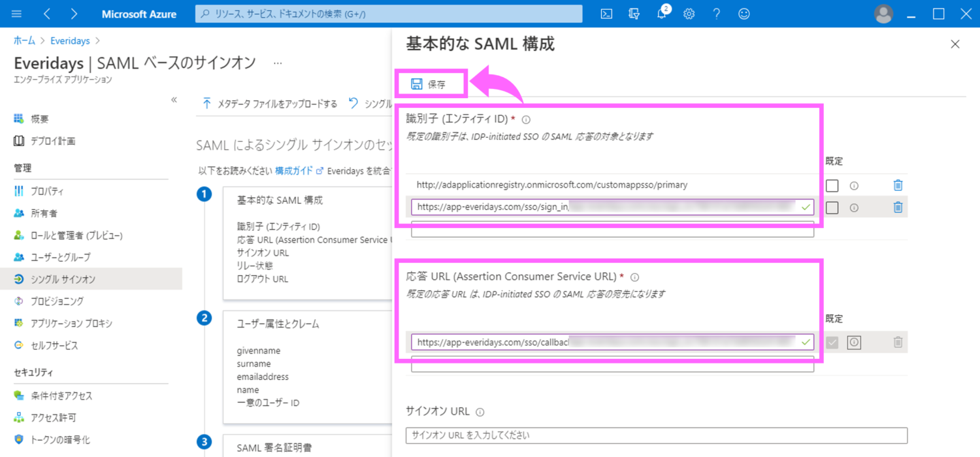Open the hamburger portal menu
This screenshot has width=980, height=457.
pos(17,14)
